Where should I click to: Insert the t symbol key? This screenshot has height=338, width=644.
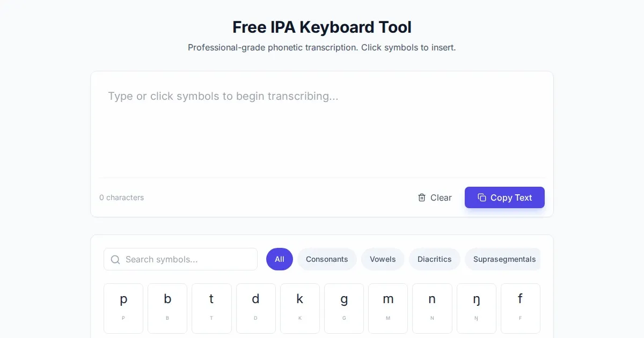click(x=211, y=308)
